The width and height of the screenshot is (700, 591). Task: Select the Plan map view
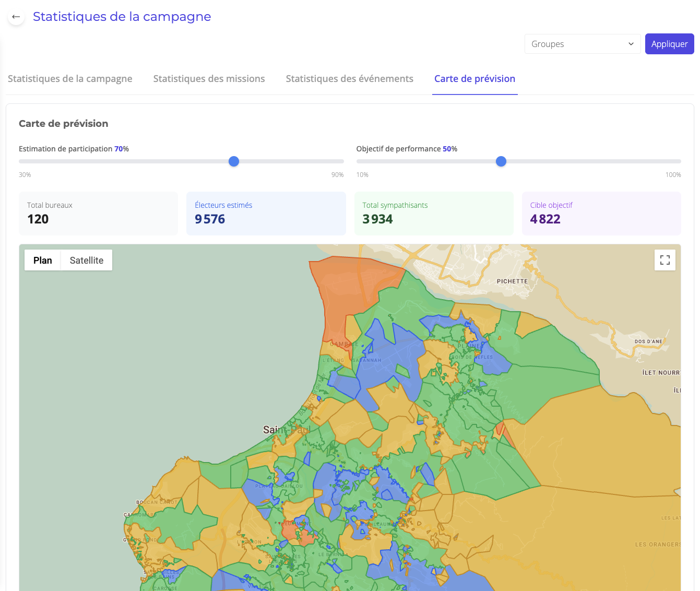42,260
